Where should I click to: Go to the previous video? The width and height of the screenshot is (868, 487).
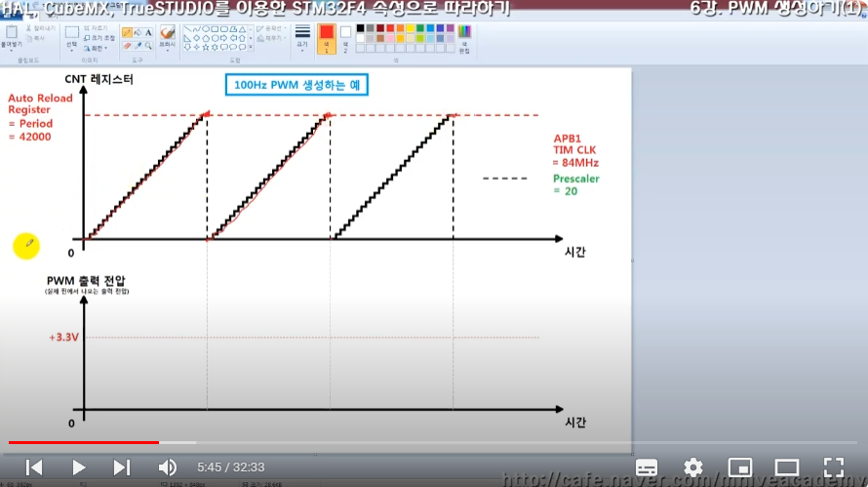tap(34, 467)
